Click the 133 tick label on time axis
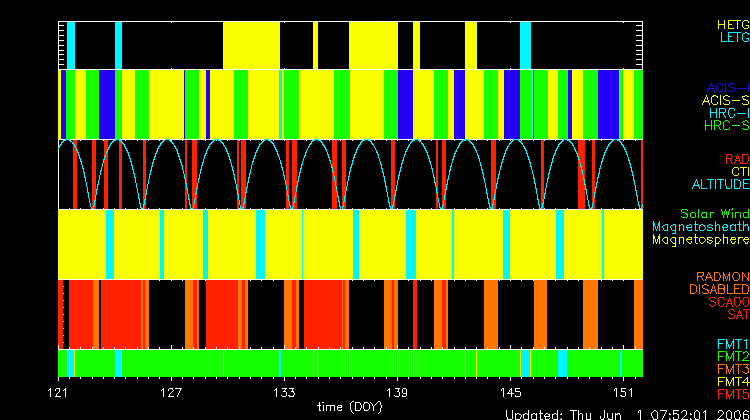The image size is (750, 420). (x=284, y=391)
